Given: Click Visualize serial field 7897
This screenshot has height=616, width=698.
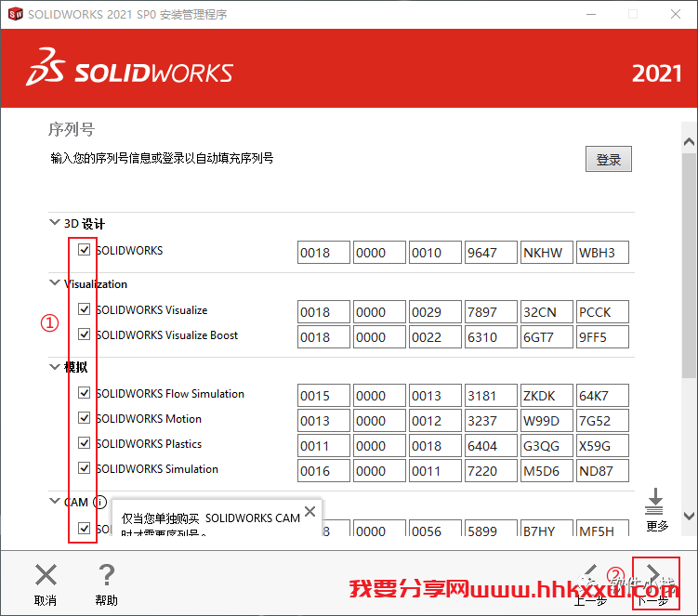Looking at the screenshot, I should click(x=491, y=311).
